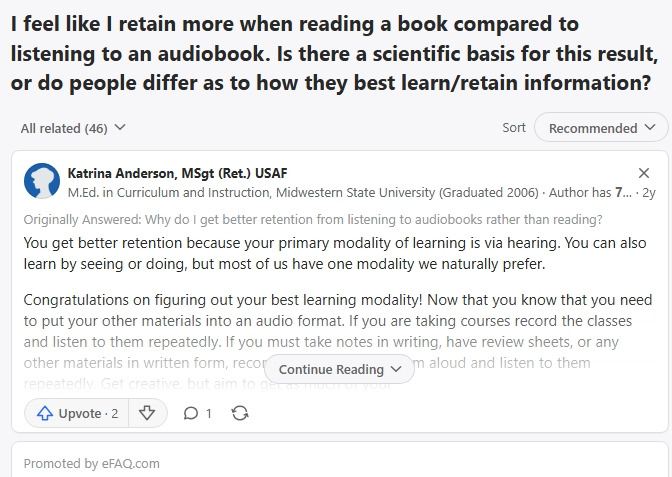This screenshot has height=477, width=672.
Task: Expand the All related (46) filter
Action: [73, 128]
